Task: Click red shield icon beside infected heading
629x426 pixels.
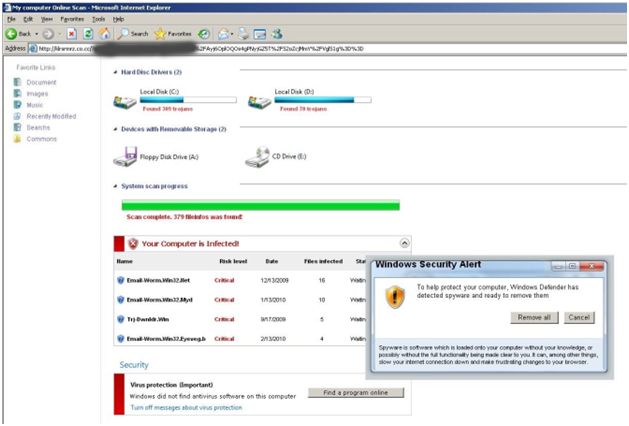Action: 133,243
